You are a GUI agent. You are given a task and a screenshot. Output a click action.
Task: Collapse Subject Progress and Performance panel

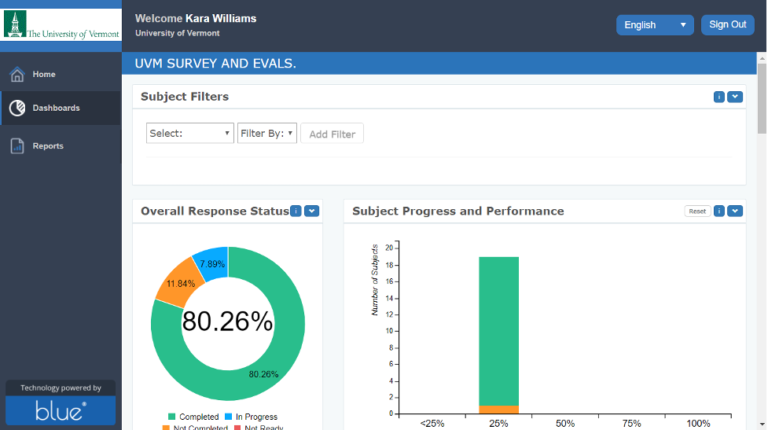coord(735,211)
